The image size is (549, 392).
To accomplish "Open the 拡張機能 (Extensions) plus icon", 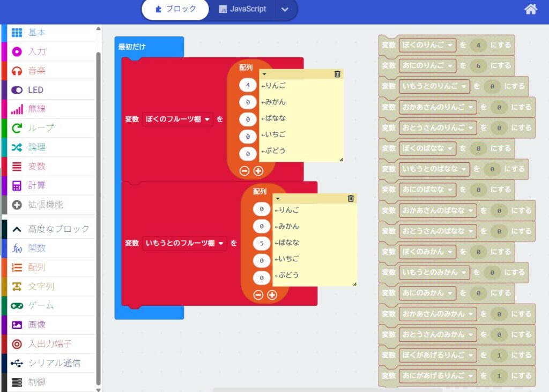I will [x=17, y=205].
